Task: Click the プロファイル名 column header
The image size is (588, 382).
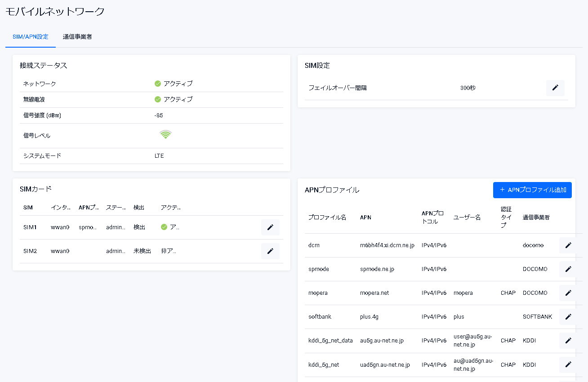Action: point(327,218)
